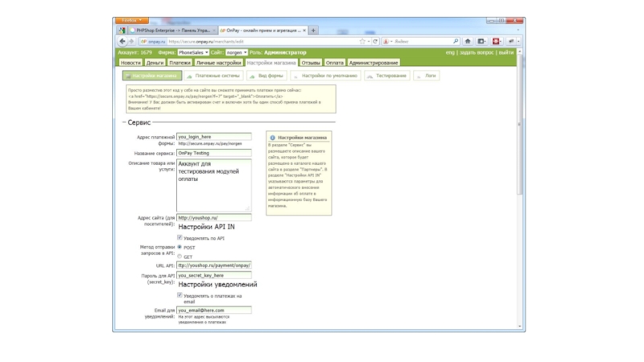This screenshot has height=362, width=644.
Task: Go back with the browser back arrow
Action: click(122, 41)
